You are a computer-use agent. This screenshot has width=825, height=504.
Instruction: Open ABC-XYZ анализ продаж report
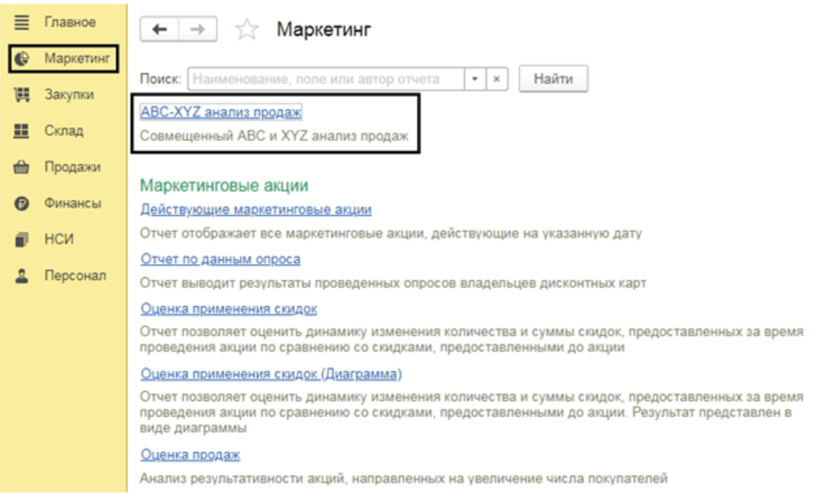(221, 113)
